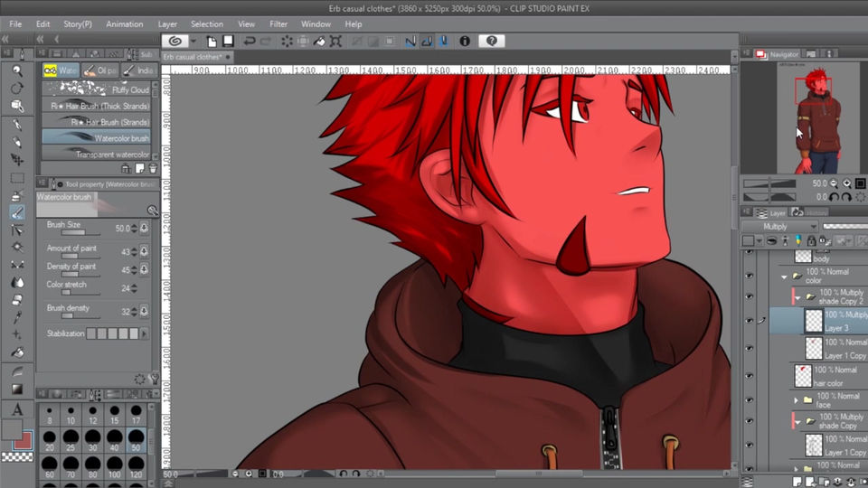Click the transparent color checkered swatch
The height and width of the screenshot is (488, 868).
point(17,457)
